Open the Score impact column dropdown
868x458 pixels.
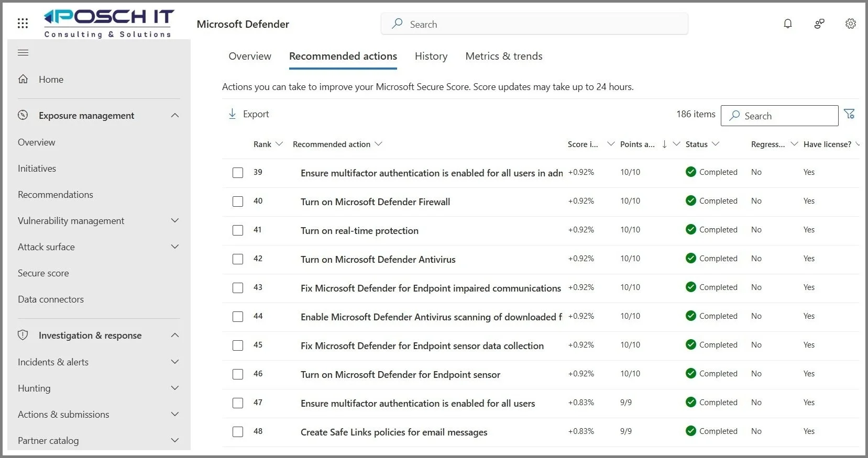click(x=611, y=144)
